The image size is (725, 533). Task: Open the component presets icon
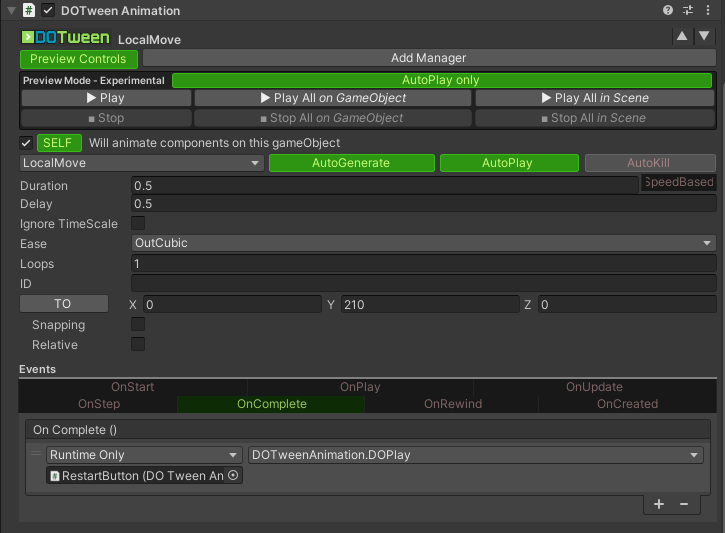(688, 10)
